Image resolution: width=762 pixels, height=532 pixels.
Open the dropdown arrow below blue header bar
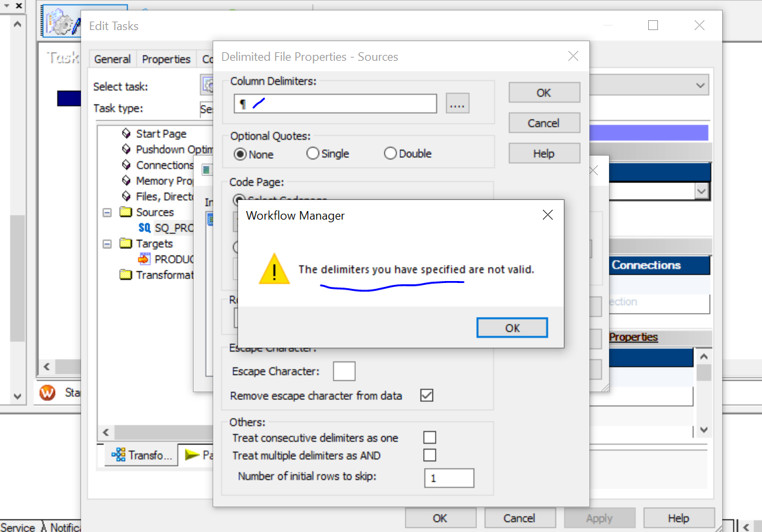click(x=701, y=191)
